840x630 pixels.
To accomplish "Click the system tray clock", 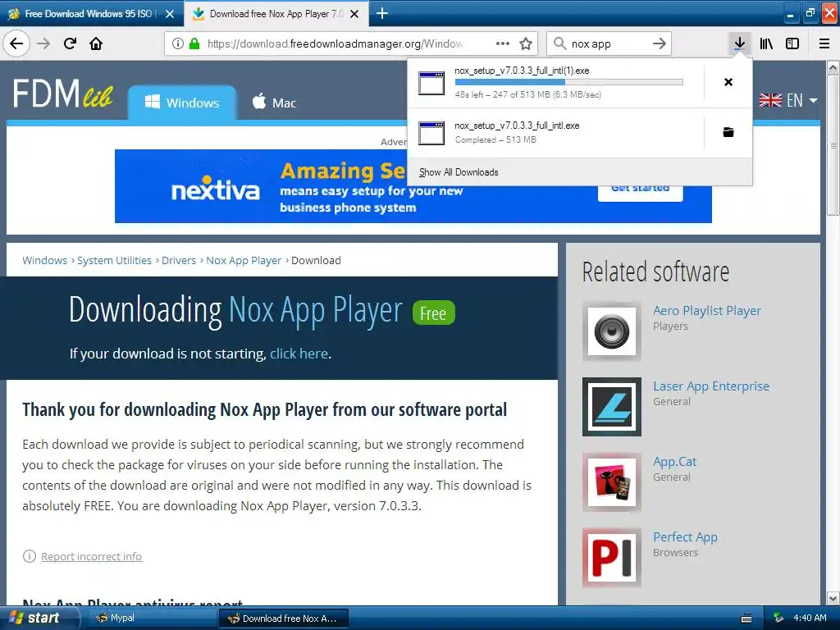I will 810,618.
